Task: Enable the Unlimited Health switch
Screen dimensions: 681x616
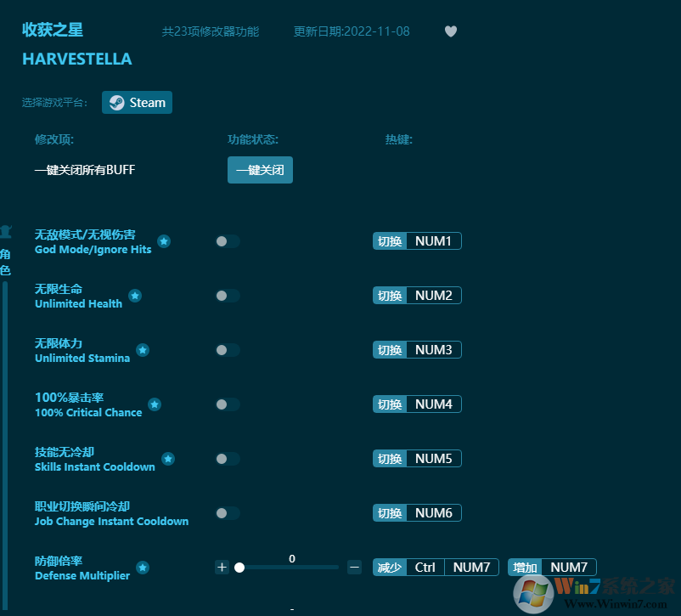Action: 228,296
